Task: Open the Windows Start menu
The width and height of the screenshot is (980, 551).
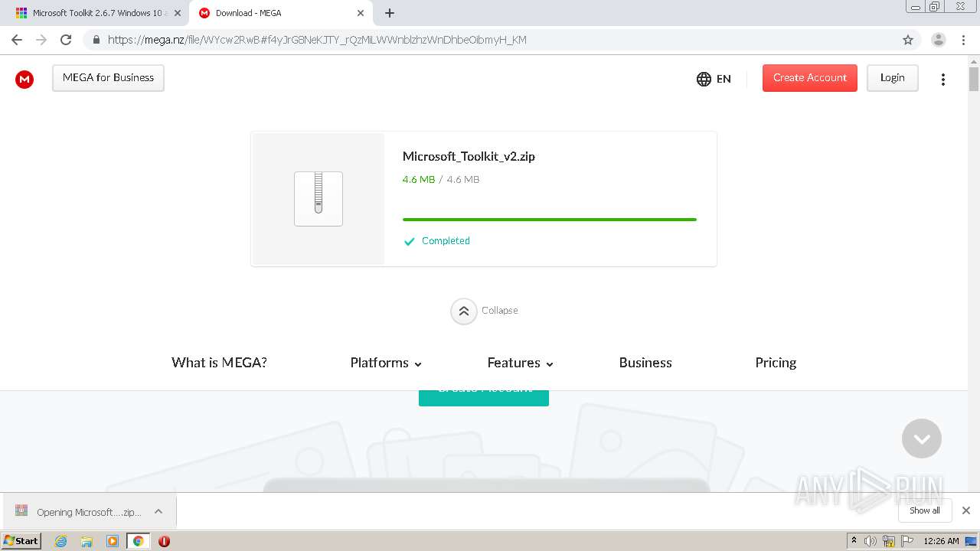Action: [x=21, y=540]
